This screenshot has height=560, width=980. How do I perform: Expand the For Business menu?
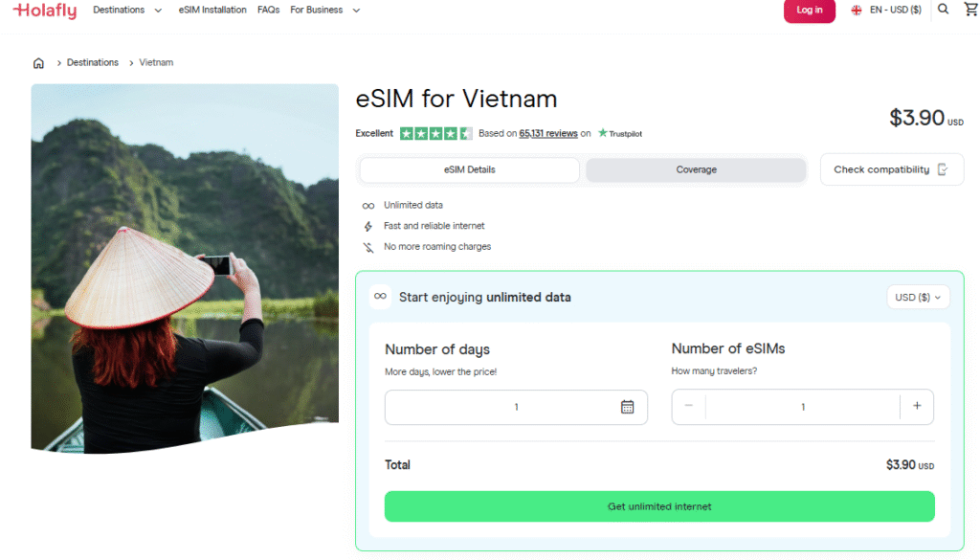[x=323, y=10]
